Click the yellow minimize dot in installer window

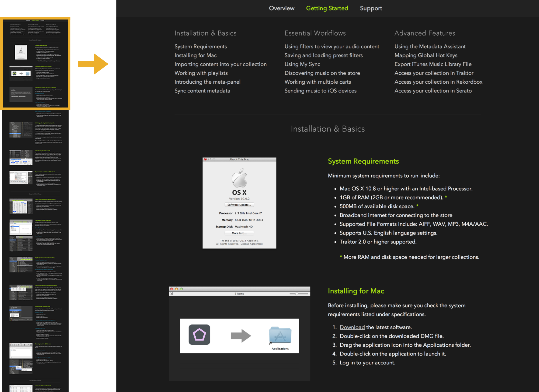click(x=176, y=289)
